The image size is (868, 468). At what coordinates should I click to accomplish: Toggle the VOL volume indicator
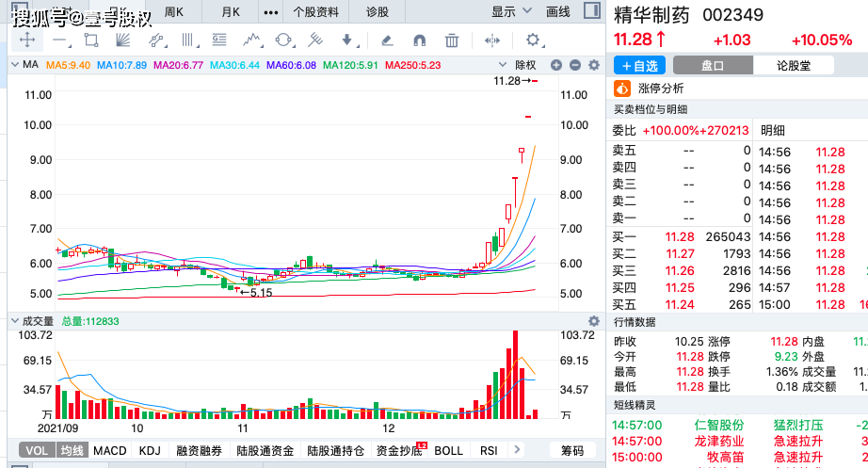[x=37, y=451]
